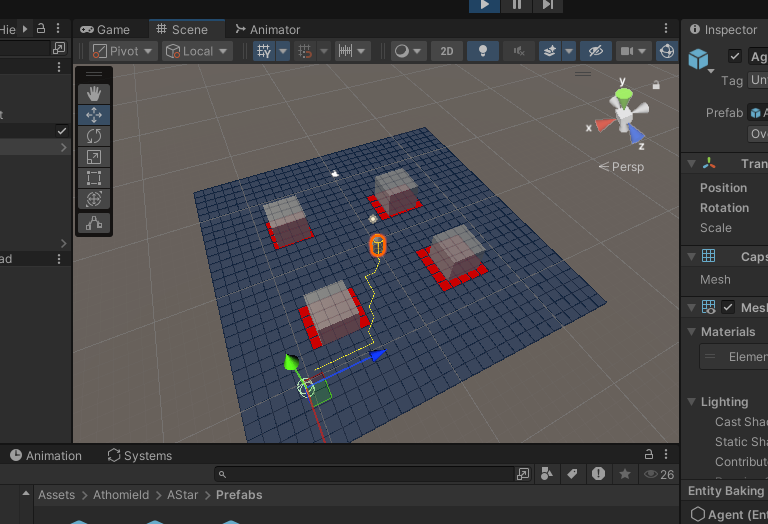Open the Local handle rotation dropdown
The height and width of the screenshot is (524, 768).
coord(197,51)
